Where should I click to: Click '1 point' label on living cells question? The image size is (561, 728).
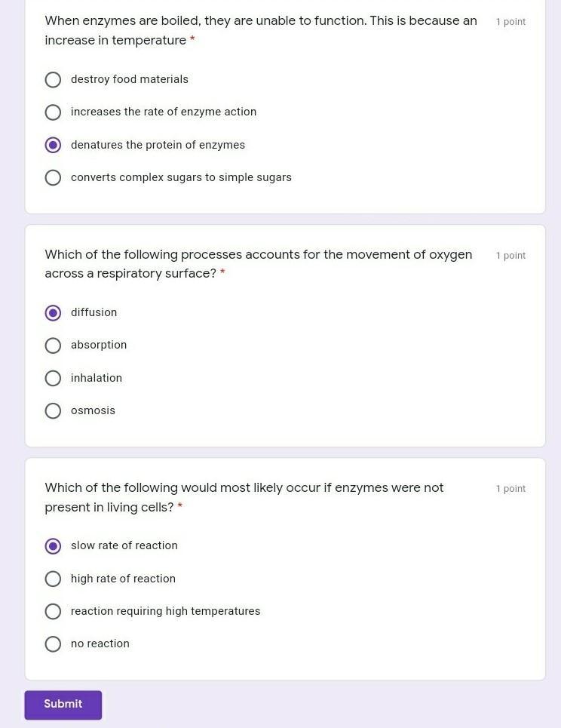[x=510, y=489]
